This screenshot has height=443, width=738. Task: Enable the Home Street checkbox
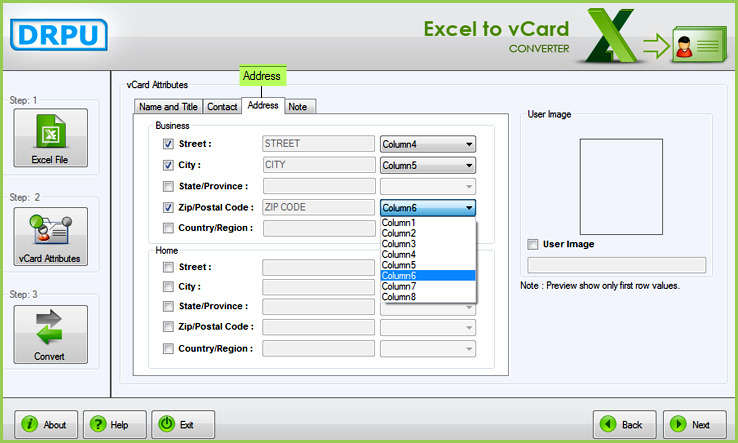pos(168,267)
